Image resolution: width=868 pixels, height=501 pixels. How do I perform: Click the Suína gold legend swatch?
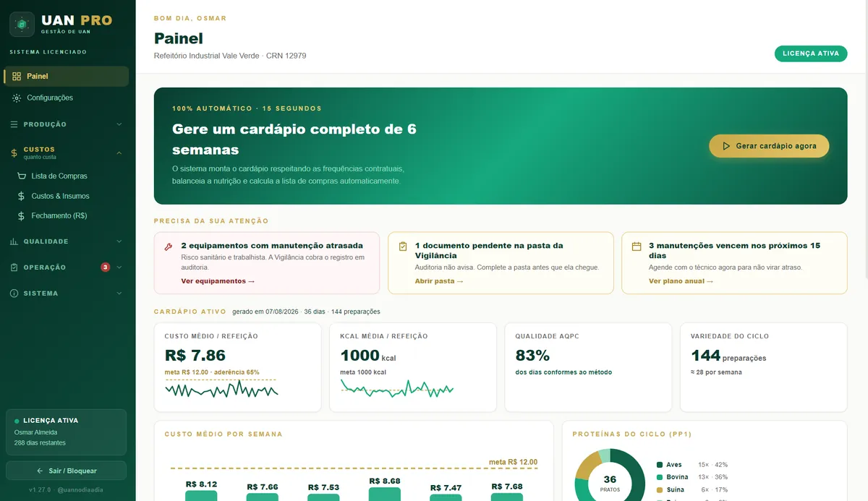coord(660,490)
